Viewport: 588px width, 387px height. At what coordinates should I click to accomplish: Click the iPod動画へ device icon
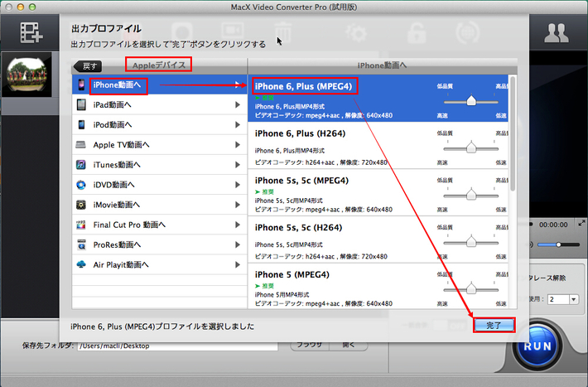coord(81,124)
